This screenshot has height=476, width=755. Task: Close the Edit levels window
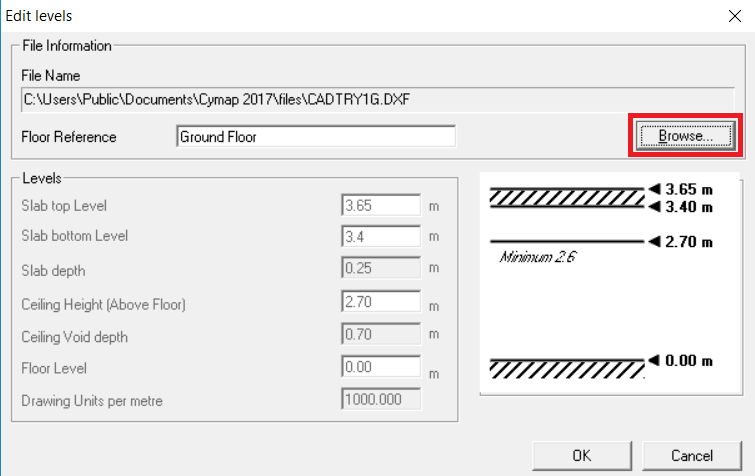735,16
